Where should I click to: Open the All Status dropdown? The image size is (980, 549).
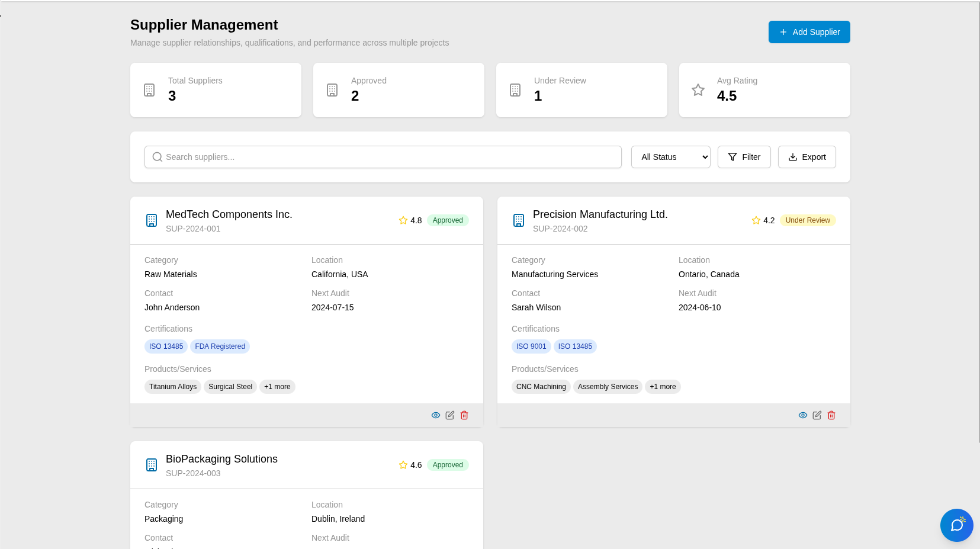pyautogui.click(x=670, y=157)
